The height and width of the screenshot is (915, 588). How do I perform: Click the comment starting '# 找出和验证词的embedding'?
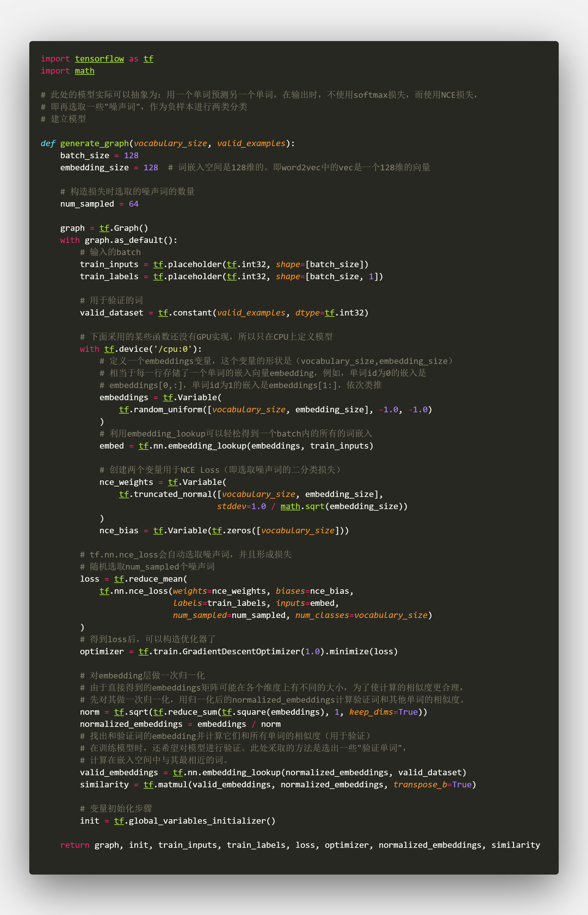(226, 736)
